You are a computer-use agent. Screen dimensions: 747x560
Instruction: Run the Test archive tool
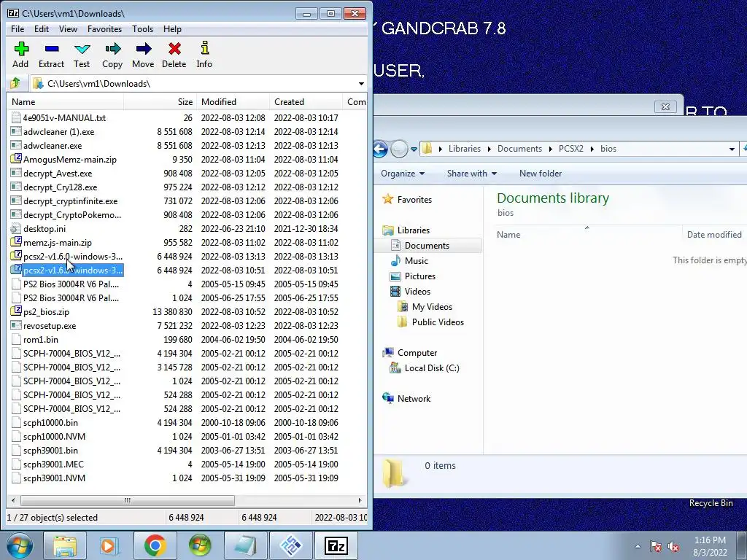(x=82, y=55)
